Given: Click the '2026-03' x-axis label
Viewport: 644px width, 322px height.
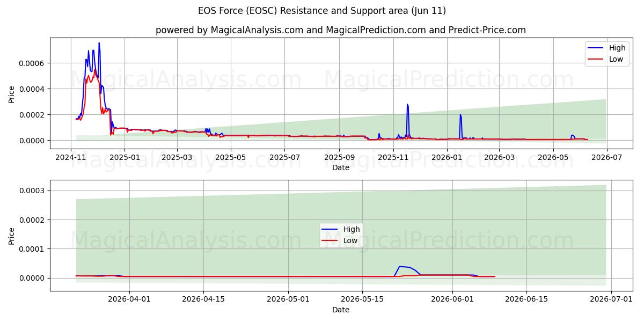Looking at the screenshot, I should pos(499,157).
